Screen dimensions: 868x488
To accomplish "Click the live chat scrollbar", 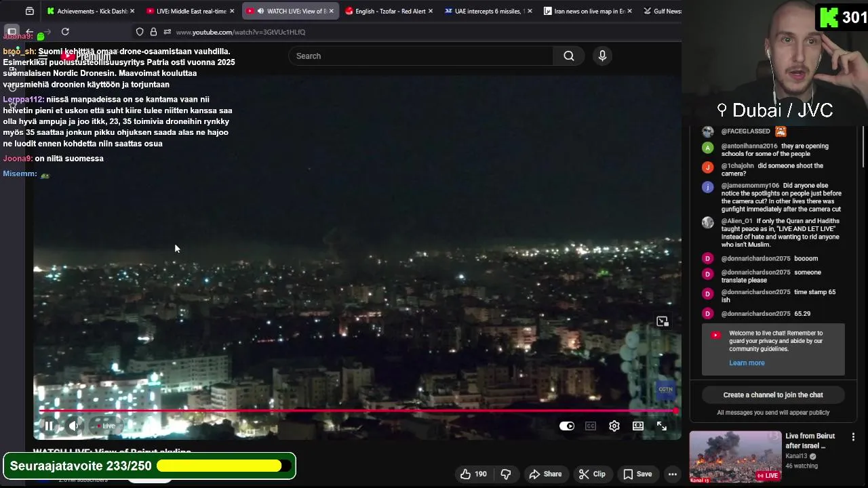I will coord(864,146).
